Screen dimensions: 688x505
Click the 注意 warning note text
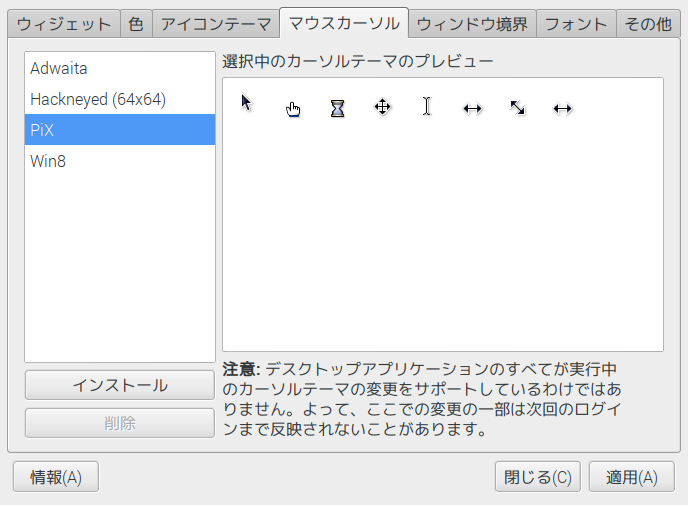422,399
